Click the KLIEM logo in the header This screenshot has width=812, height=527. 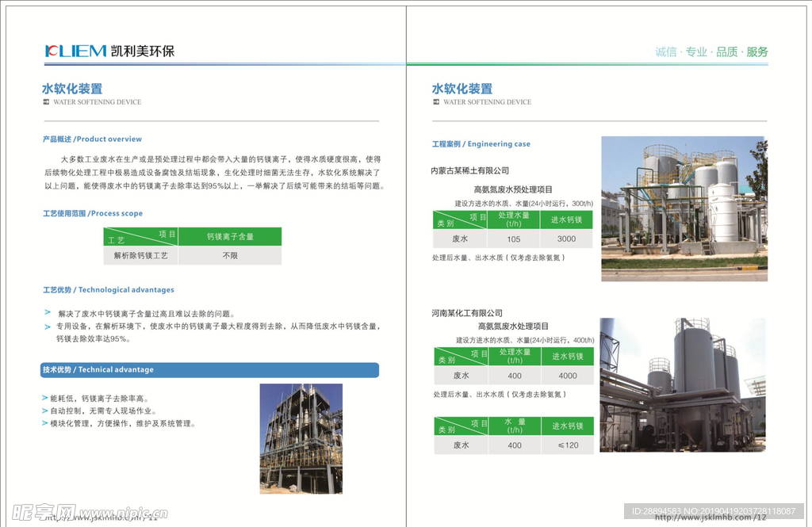(75, 51)
